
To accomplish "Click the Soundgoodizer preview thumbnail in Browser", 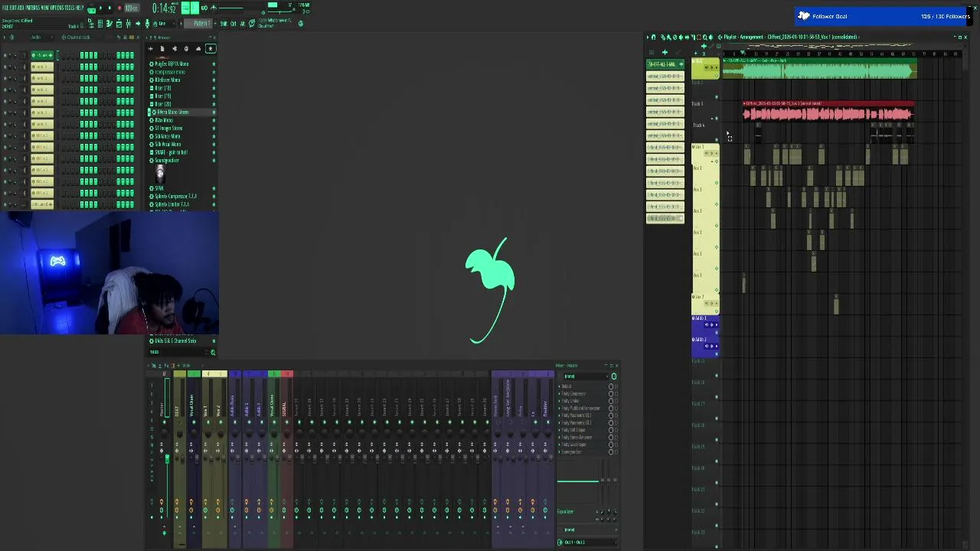I will click(160, 174).
